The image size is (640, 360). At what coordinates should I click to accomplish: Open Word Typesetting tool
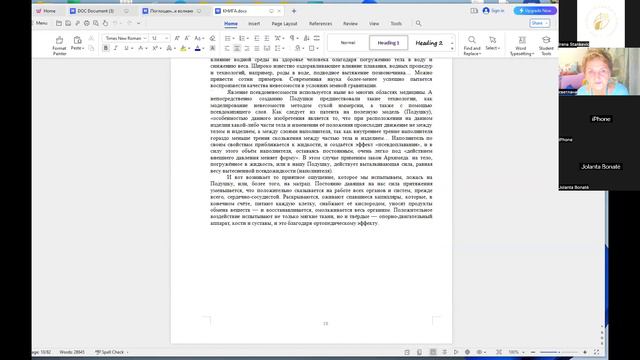pyautogui.click(x=522, y=45)
